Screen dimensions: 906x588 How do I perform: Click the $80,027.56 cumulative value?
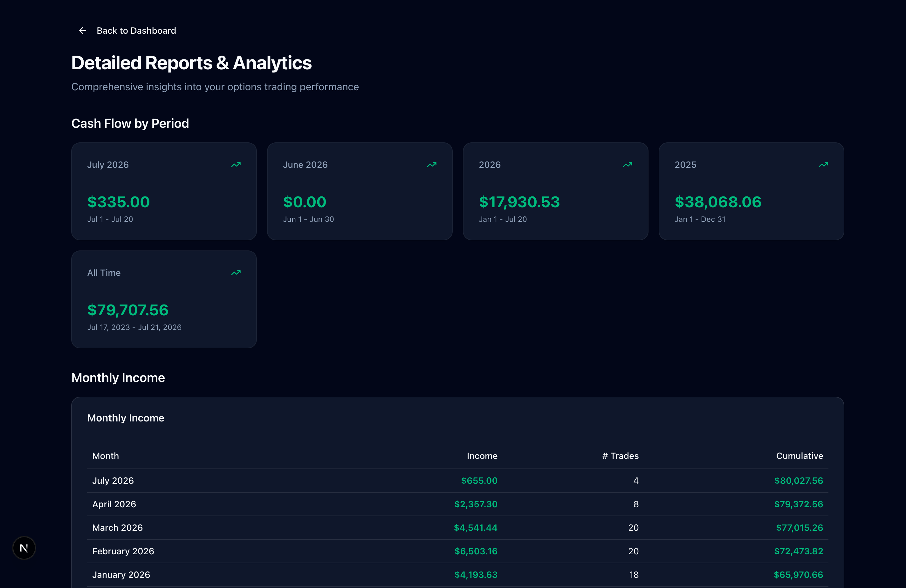(799, 481)
